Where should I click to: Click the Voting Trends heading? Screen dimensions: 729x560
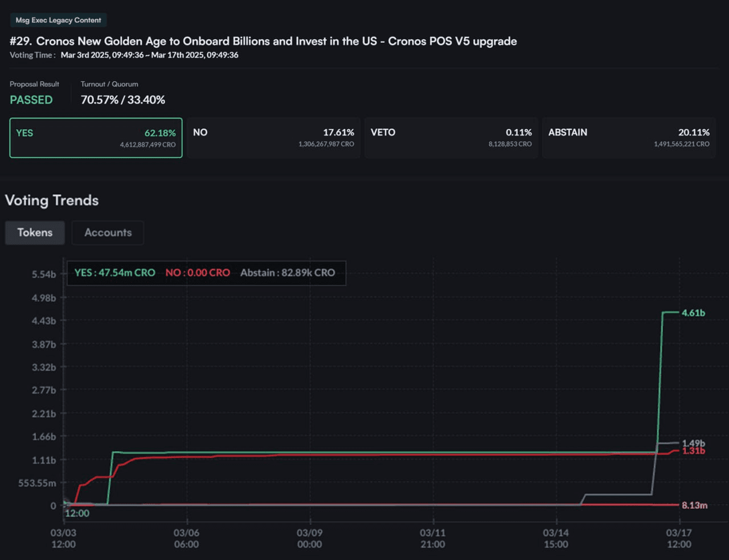(x=52, y=201)
